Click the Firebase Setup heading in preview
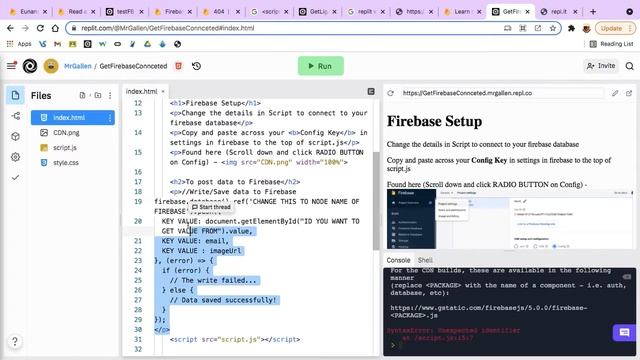This screenshot has height=360, width=640. click(434, 121)
